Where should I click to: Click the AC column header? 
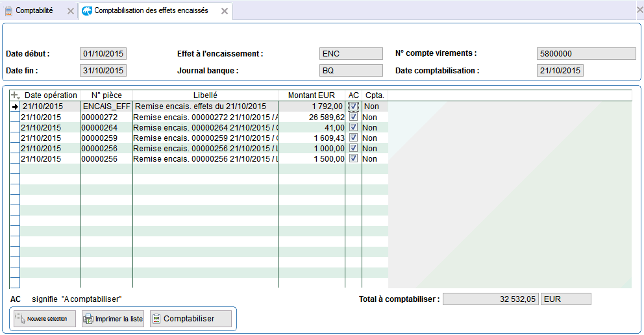click(354, 95)
